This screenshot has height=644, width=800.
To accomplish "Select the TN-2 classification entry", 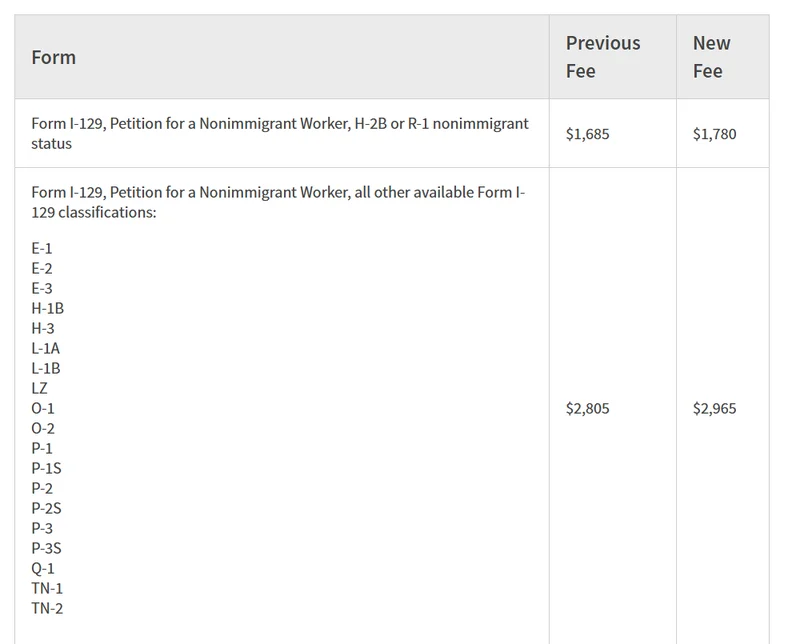I will pos(47,608).
